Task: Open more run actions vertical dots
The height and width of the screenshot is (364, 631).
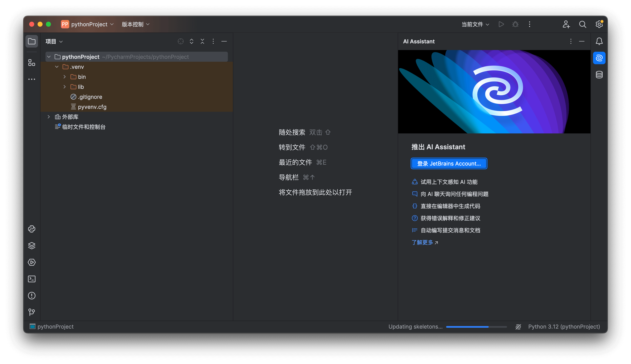Action: (x=529, y=24)
